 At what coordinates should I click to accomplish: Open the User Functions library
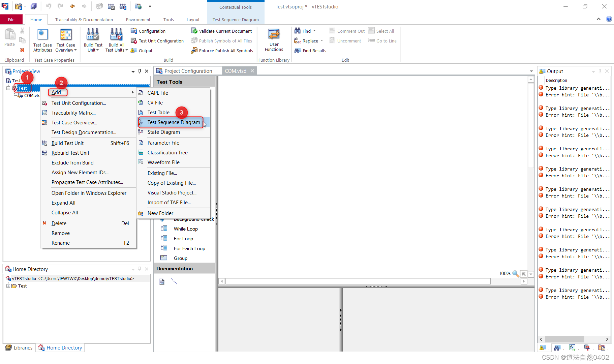[x=274, y=39]
